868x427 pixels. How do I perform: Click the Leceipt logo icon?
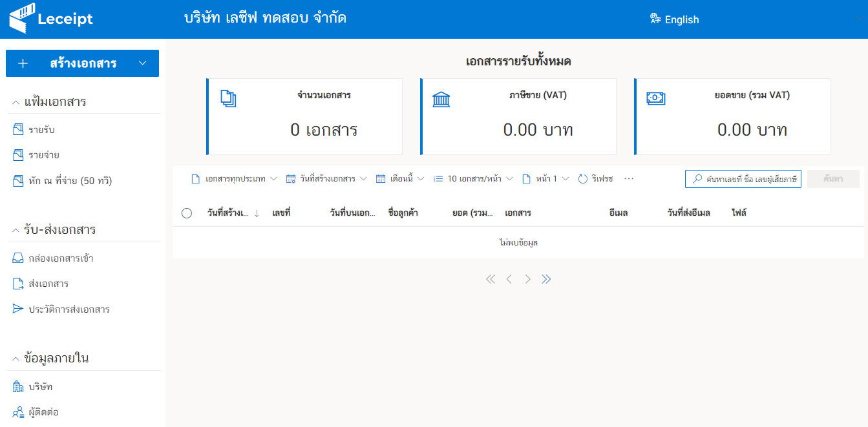click(23, 18)
